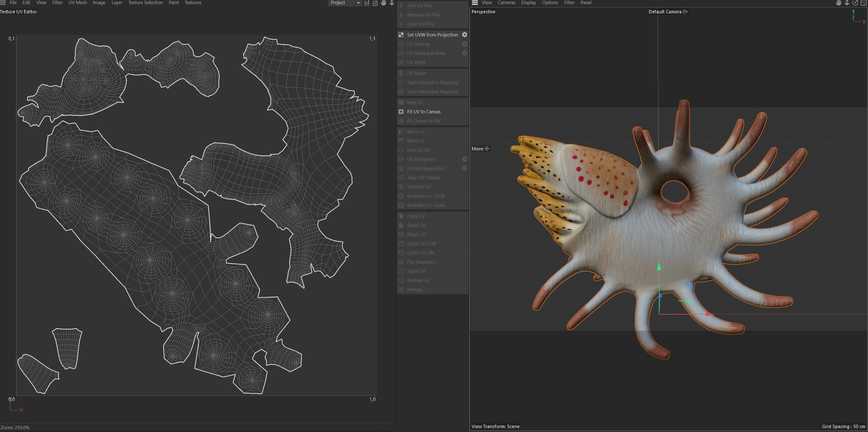This screenshot has height=432, width=868.
Task: Click the viewport dolly zoom arrows icon
Action: 847,3
